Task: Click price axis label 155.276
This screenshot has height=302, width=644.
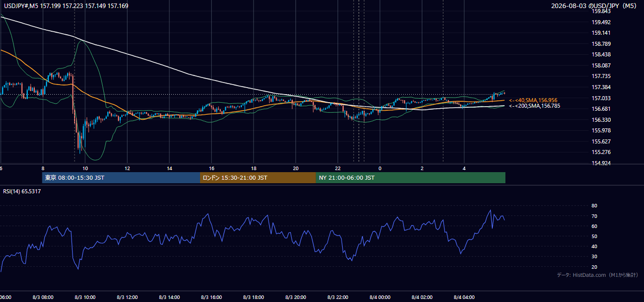Action: tap(602, 152)
